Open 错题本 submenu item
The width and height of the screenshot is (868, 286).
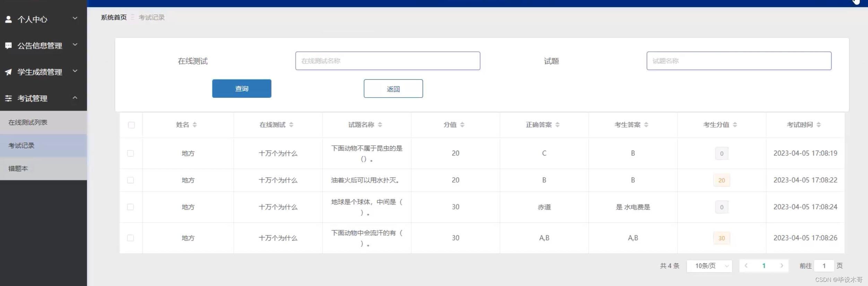point(43,169)
